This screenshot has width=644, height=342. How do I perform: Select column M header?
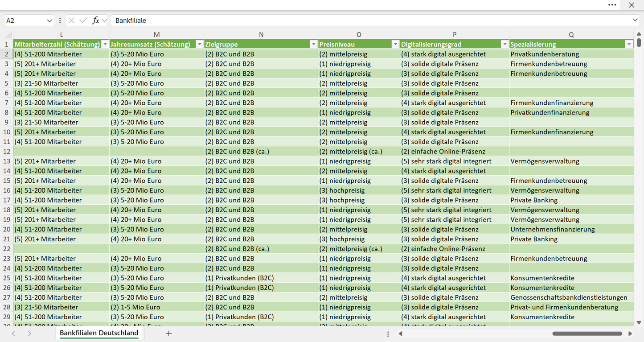(156, 35)
